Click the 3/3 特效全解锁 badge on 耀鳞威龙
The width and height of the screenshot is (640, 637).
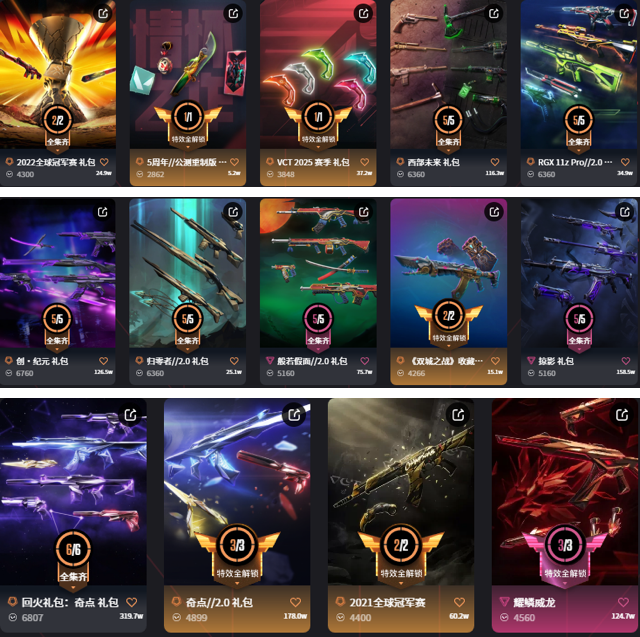565,556
